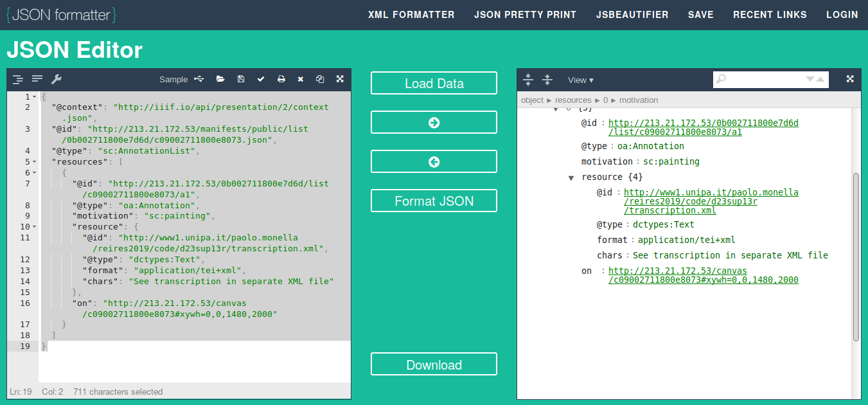This screenshot has height=405, width=868.
Task: Click the save floppy disk icon
Action: click(x=241, y=79)
